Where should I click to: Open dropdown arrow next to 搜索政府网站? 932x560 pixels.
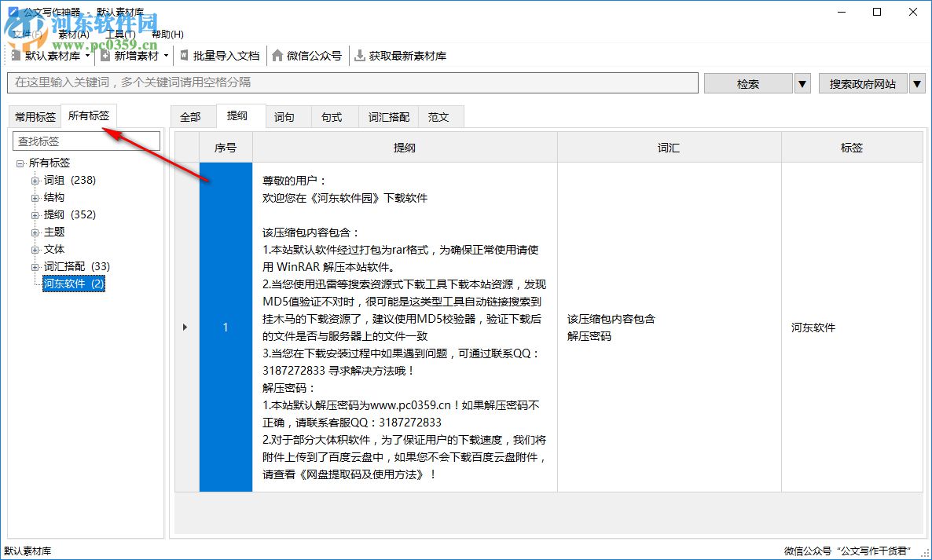click(x=917, y=84)
